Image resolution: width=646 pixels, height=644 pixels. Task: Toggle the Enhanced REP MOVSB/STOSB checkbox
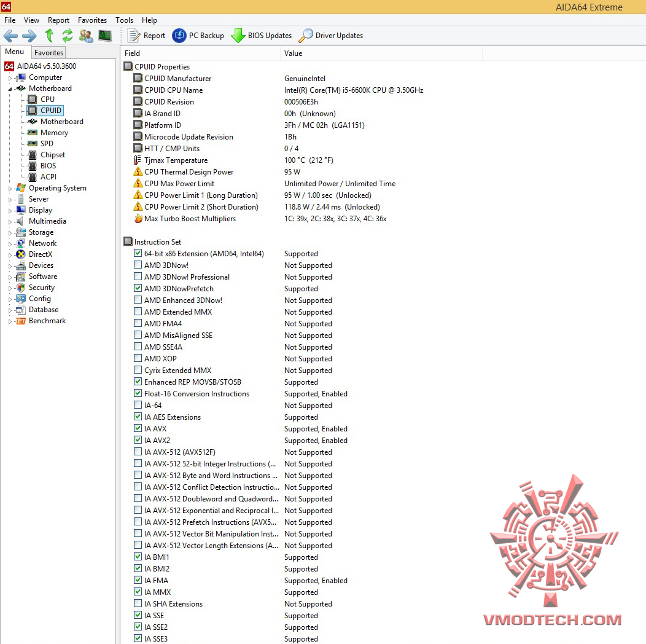click(138, 382)
